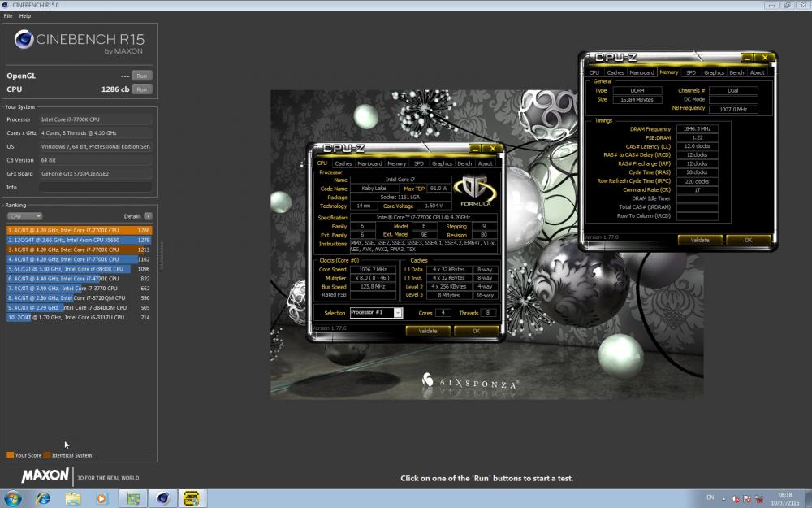Open SPD tab in CPU-Z Memory window
Screen dimensions: 812x508
pos(691,72)
